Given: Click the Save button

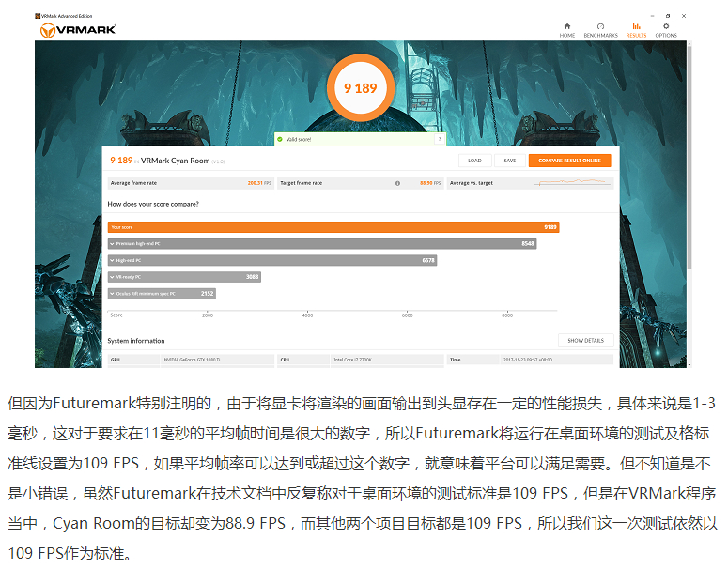Looking at the screenshot, I should 510,161.
